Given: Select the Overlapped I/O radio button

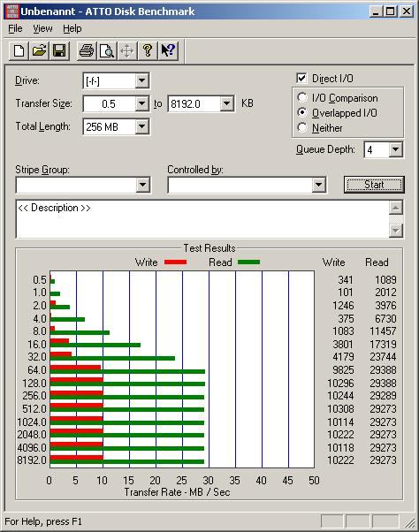Looking at the screenshot, I should (302, 112).
